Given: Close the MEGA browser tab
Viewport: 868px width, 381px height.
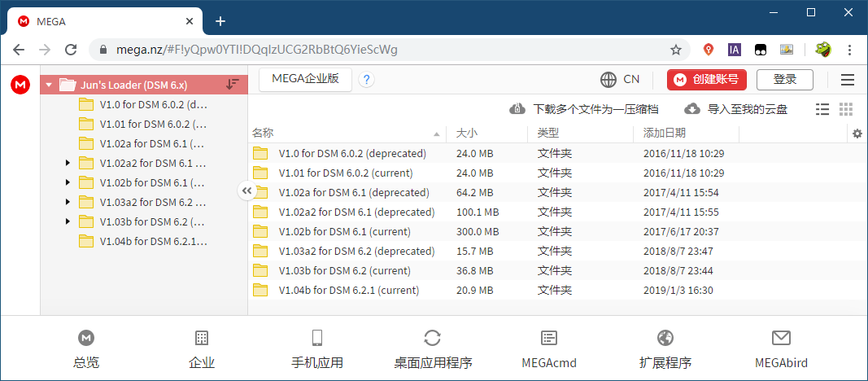Looking at the screenshot, I should point(190,22).
